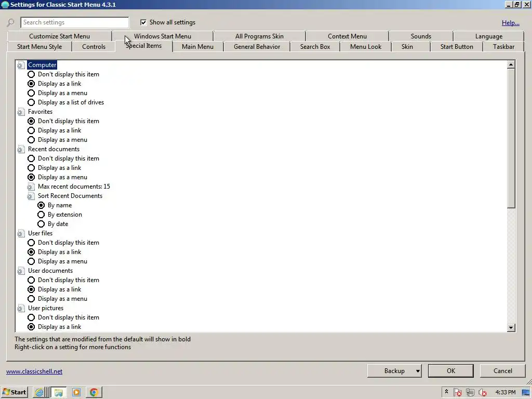Click the network tray icon
The image size is (532, 399).
tap(470, 393)
